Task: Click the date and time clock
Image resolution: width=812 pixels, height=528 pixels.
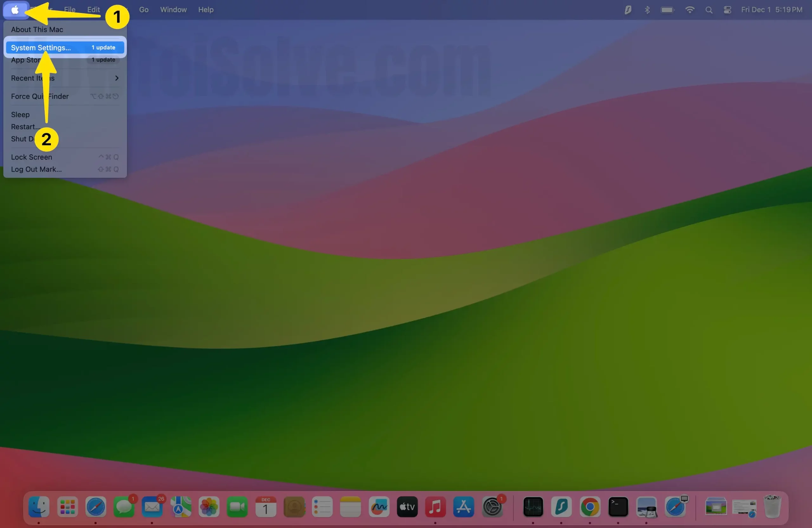Action: pos(772,10)
